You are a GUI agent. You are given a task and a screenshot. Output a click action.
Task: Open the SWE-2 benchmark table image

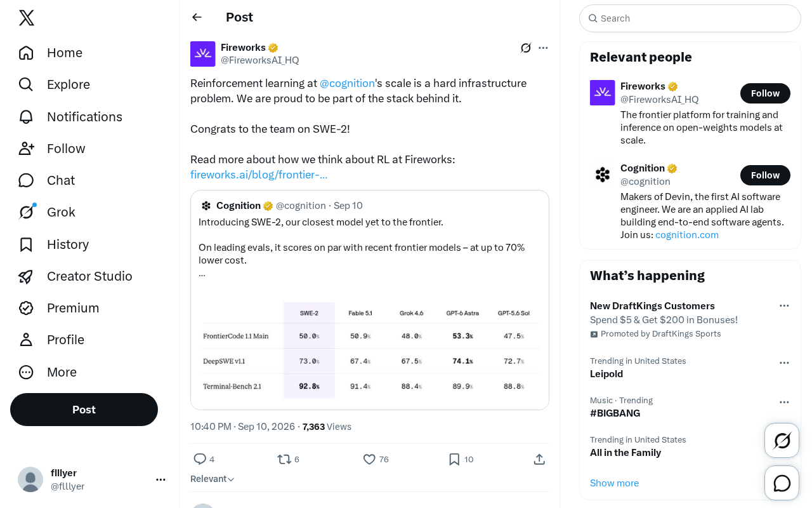click(370, 348)
